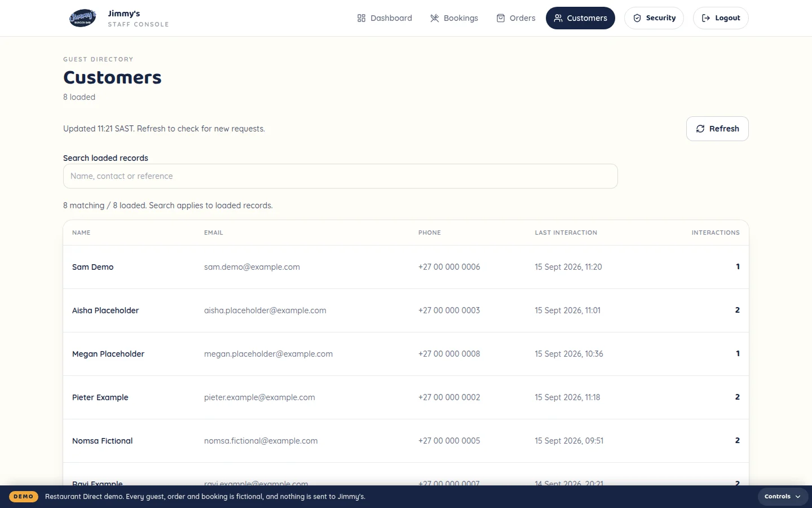The width and height of the screenshot is (812, 508).
Task: Click the Jimmy's Staff Console title
Action: tap(138, 18)
